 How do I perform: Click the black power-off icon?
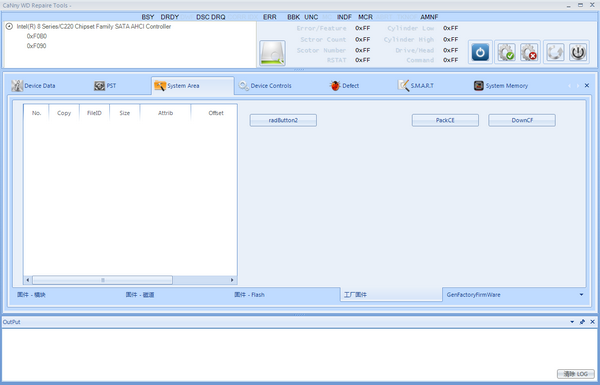click(578, 52)
